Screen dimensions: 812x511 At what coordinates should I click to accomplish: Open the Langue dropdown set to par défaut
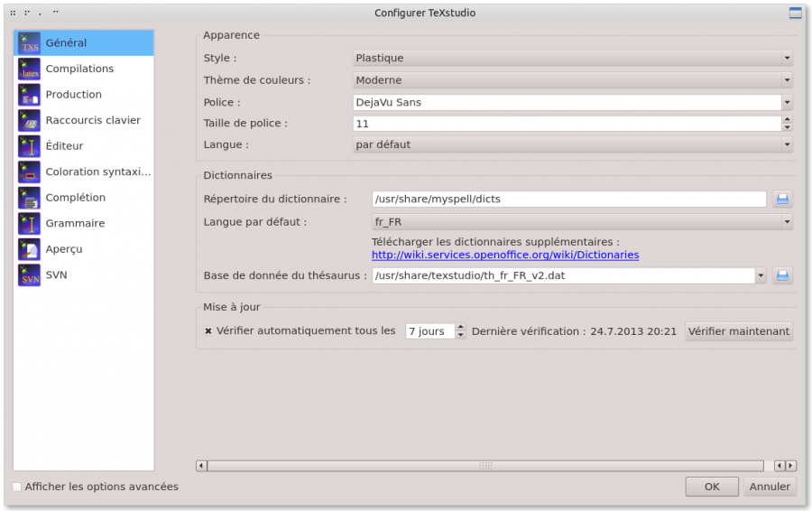[572, 144]
